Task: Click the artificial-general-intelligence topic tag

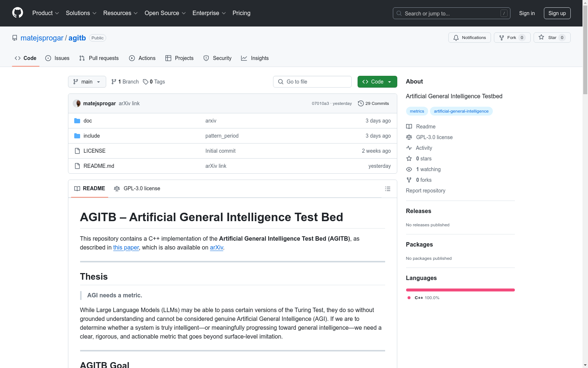Action: pyautogui.click(x=461, y=111)
